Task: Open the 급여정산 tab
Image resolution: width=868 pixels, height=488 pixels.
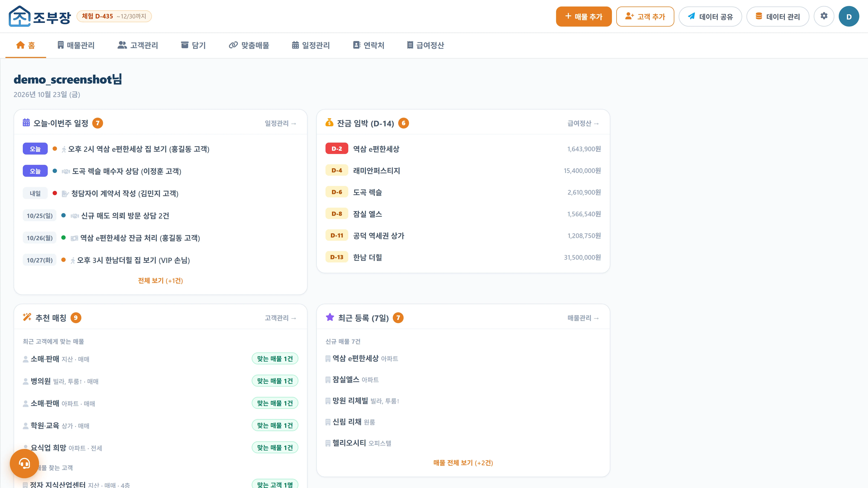Action: point(426,45)
